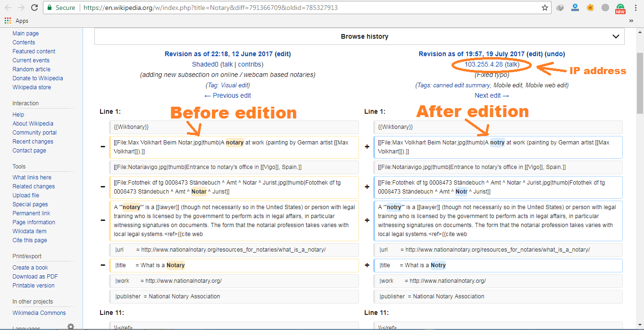Click the browser back arrow

(x=8, y=8)
